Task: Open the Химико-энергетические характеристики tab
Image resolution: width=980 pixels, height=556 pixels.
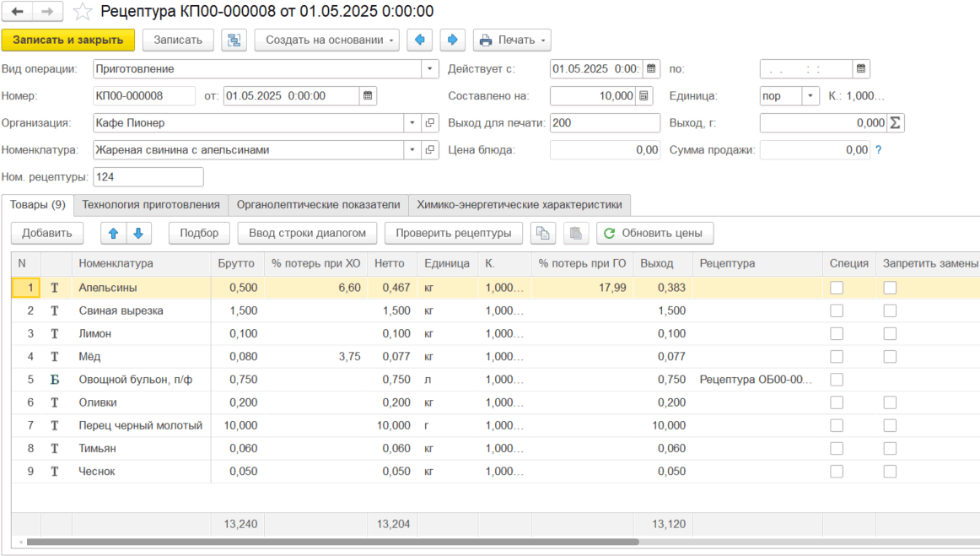Action: (519, 204)
